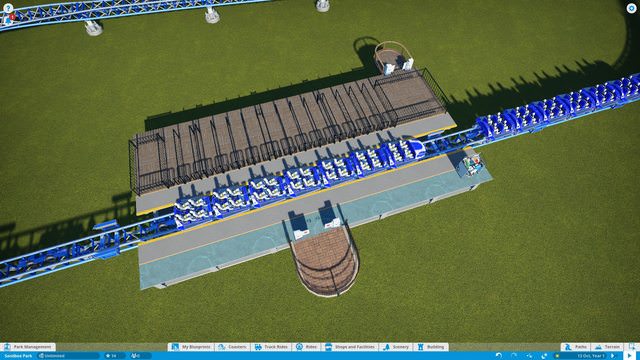This screenshot has height=360, width=640.
Task: Click the redo arrow icon
Action: (514, 356)
